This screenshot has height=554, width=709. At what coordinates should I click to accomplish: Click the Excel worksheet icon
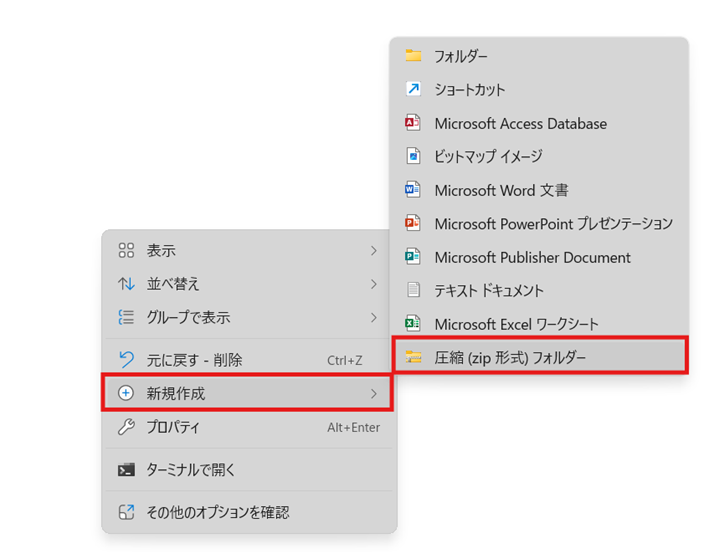point(413,324)
